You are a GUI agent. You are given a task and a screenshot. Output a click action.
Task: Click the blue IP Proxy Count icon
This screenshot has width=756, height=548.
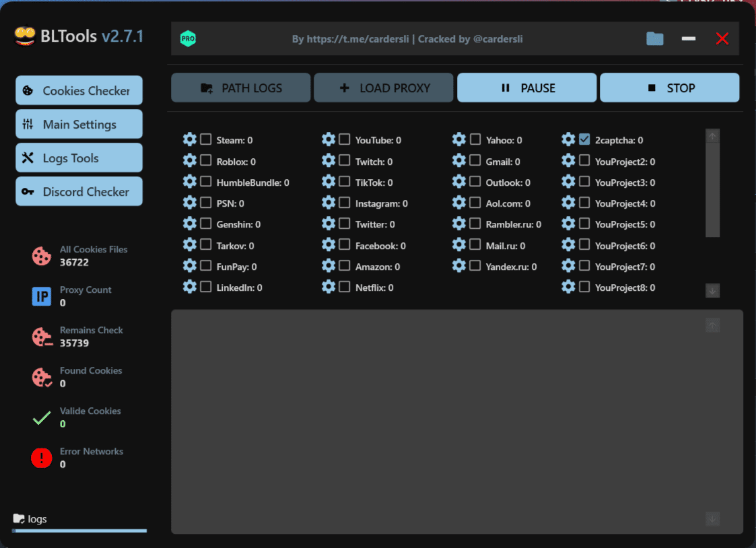[x=42, y=296]
